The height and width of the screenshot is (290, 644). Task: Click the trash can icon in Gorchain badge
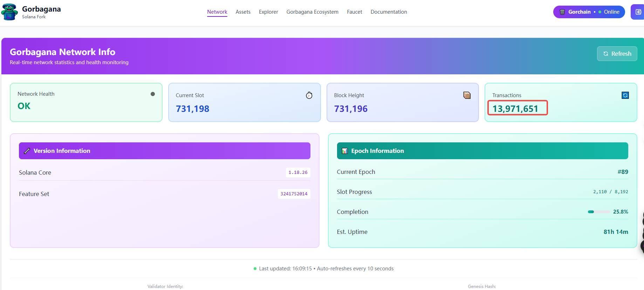click(x=562, y=12)
